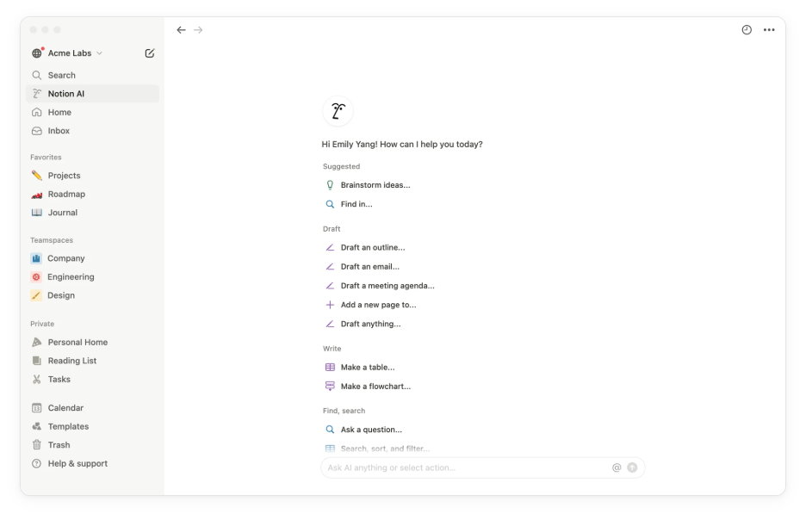Open Trash from the sidebar
812x514 pixels.
point(92,445)
